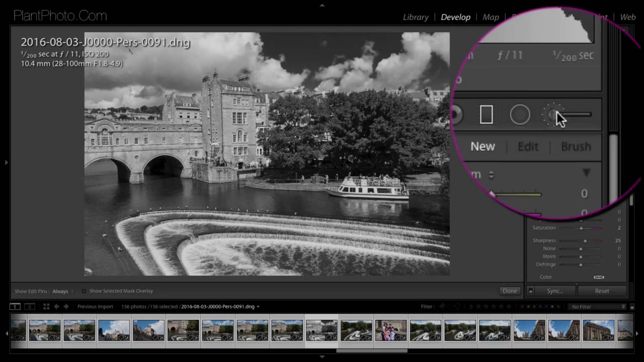644x362 pixels.
Task: Go forward with the right arrow icon
Action: (x=66, y=306)
